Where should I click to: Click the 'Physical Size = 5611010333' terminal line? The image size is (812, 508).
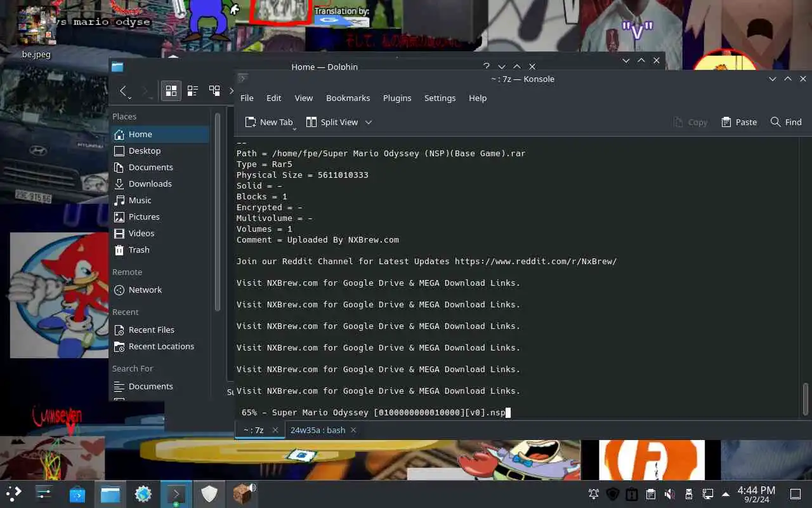pyautogui.click(x=303, y=175)
